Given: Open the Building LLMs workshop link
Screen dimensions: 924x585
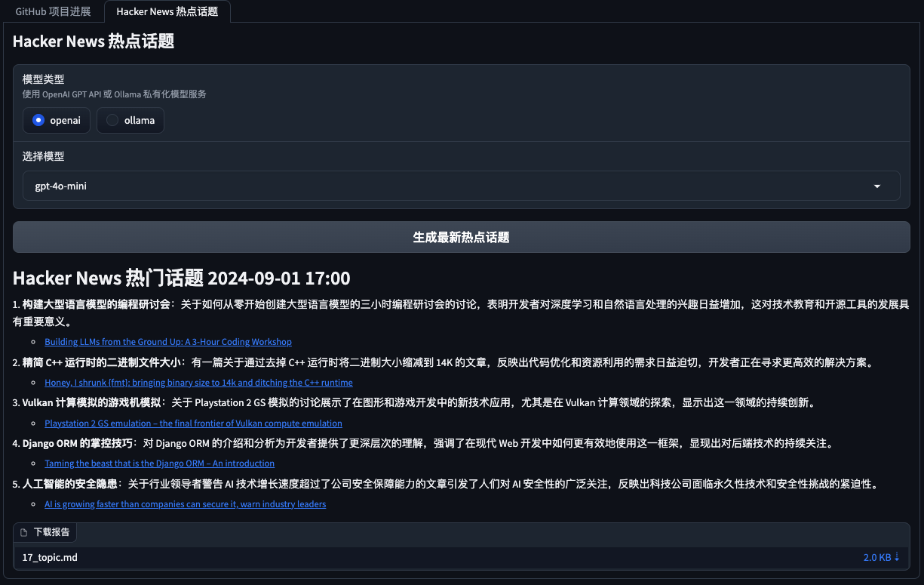Looking at the screenshot, I should [167, 341].
